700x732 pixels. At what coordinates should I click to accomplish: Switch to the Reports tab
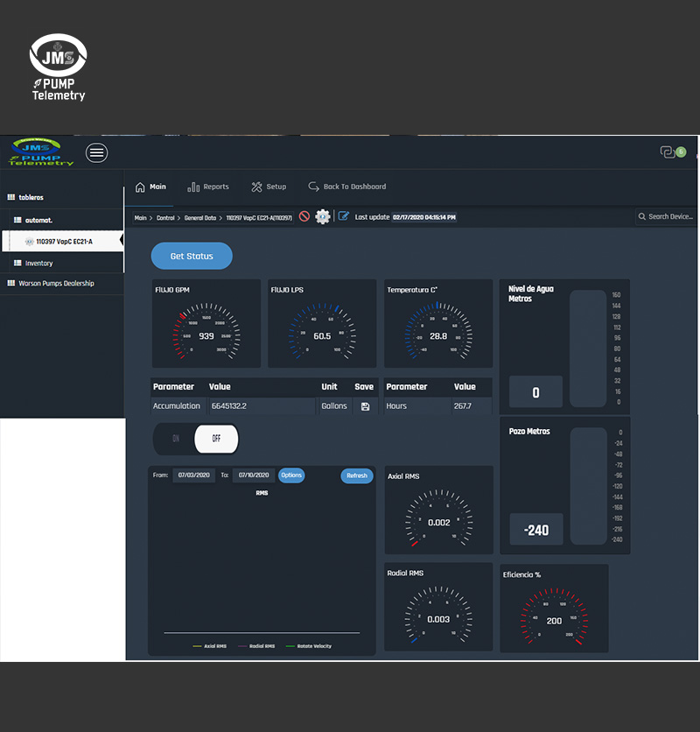click(208, 187)
